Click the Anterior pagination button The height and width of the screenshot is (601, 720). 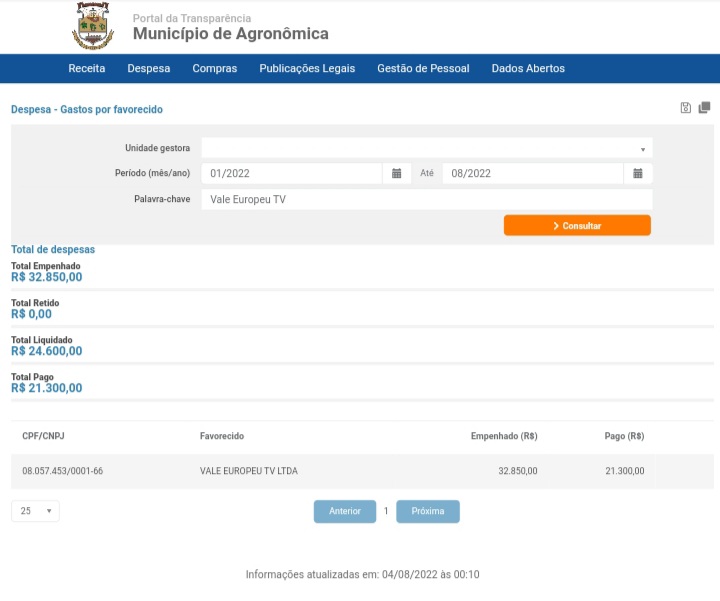point(345,511)
